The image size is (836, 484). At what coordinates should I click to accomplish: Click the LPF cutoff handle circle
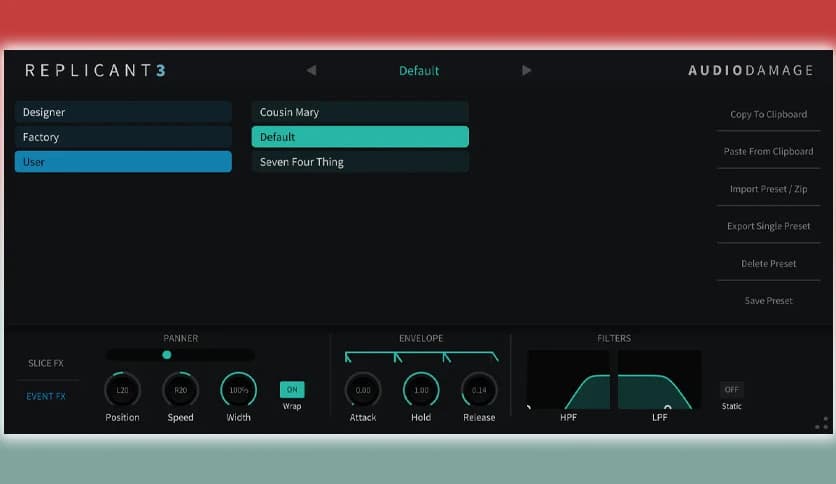668,408
